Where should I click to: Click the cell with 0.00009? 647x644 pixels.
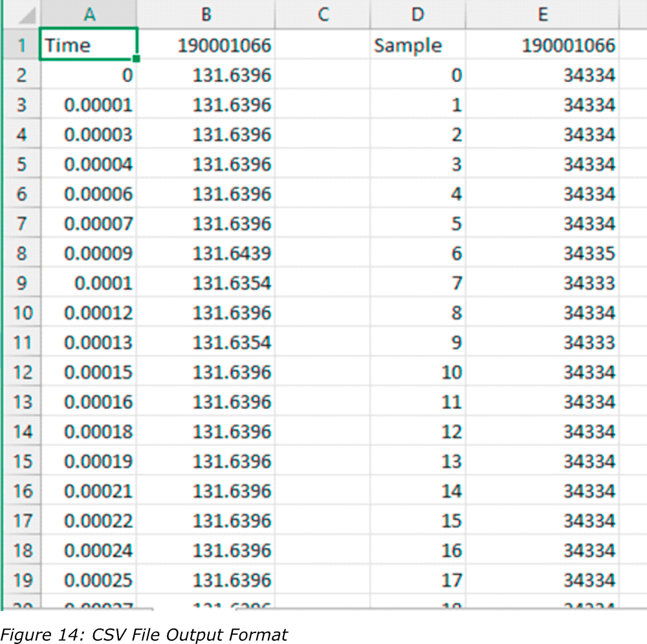(89, 253)
